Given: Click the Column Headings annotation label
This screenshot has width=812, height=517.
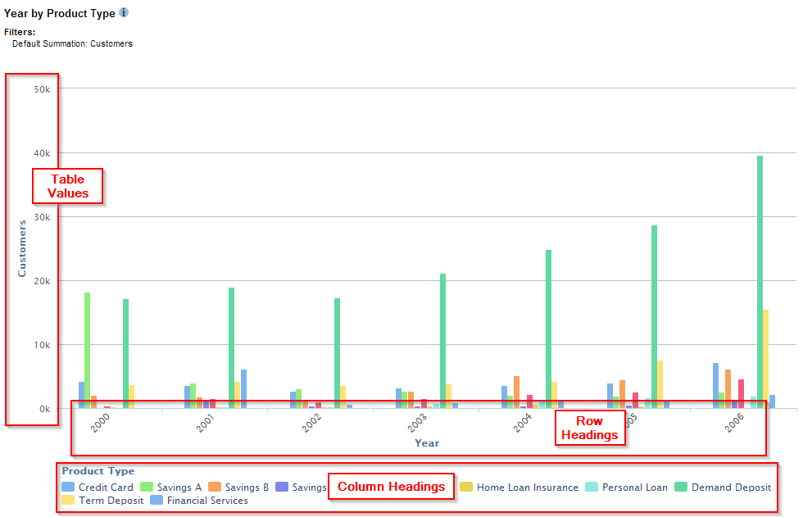Looking at the screenshot, I should pyautogui.click(x=391, y=487).
